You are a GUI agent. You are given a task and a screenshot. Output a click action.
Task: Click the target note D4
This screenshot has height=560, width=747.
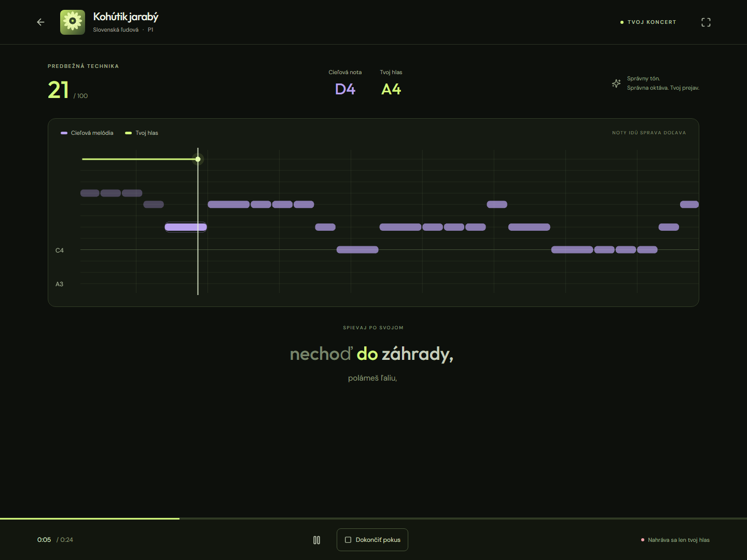pyautogui.click(x=345, y=89)
